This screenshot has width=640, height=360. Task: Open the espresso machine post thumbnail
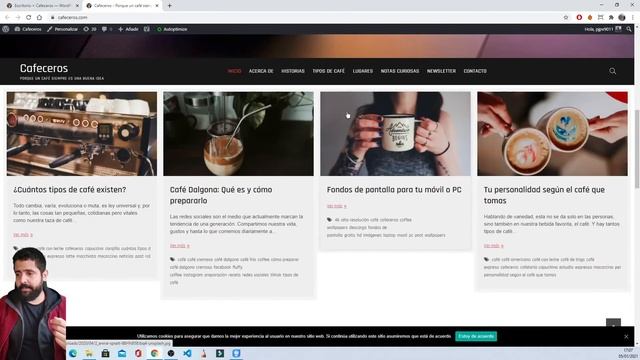pos(82,134)
